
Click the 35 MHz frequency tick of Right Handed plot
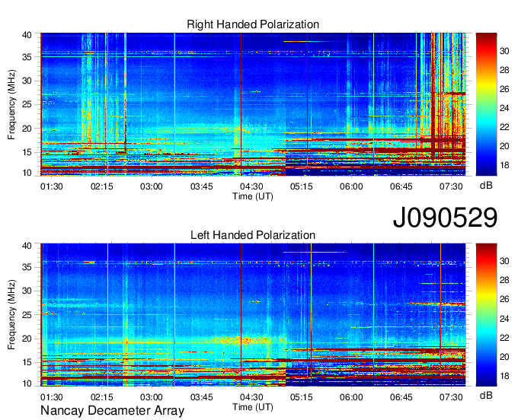point(27,57)
